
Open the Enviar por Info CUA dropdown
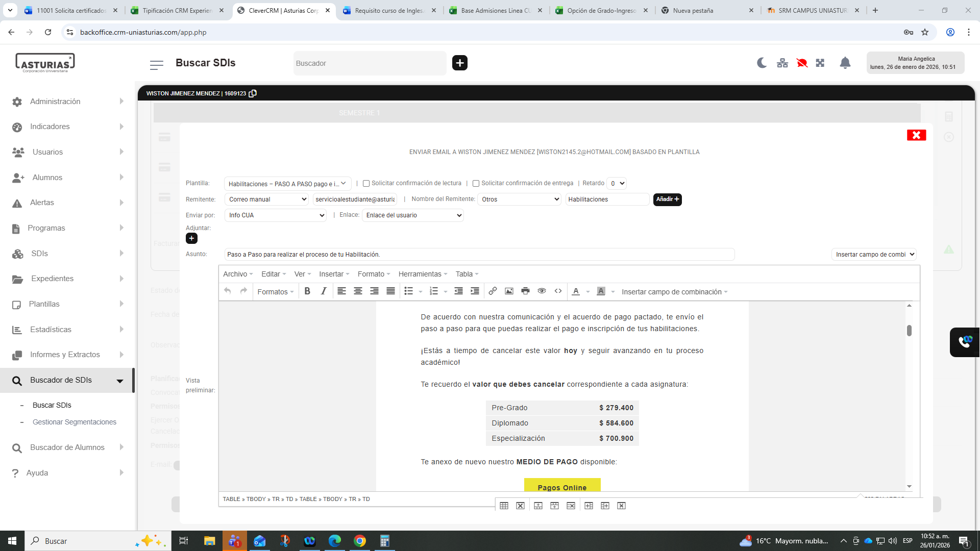276,215
